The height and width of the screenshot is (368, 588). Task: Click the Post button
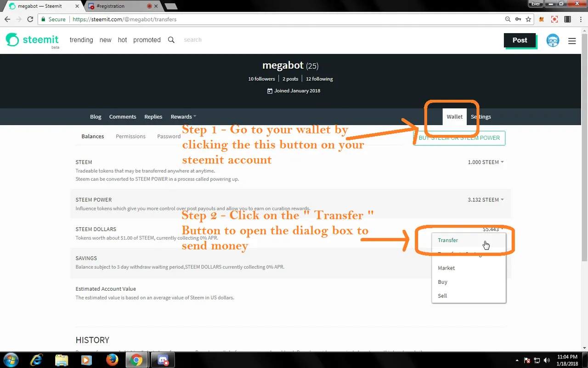click(520, 40)
